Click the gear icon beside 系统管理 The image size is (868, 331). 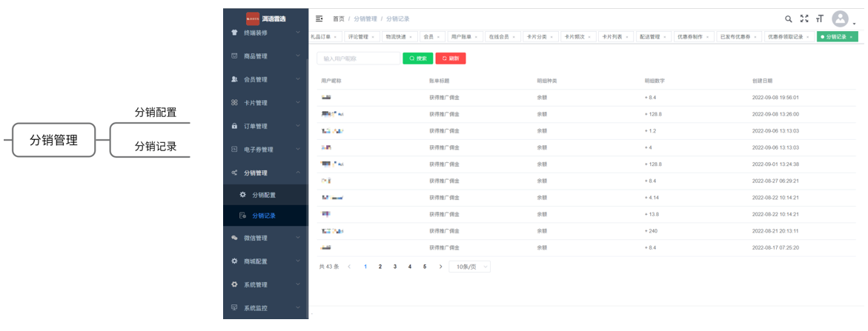(234, 284)
